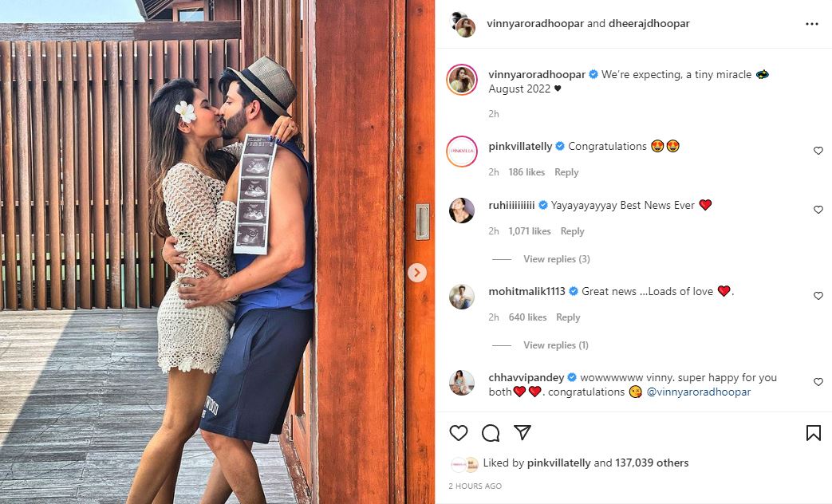832x504 pixels.
Task: Expand View replies (1) under mohitmalik1113
Action: click(555, 345)
